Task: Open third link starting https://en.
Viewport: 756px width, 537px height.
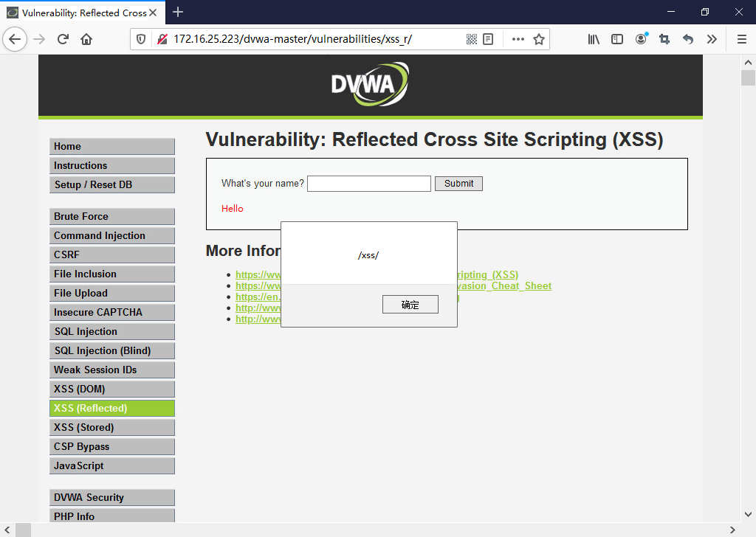Action: pyautogui.click(x=258, y=297)
